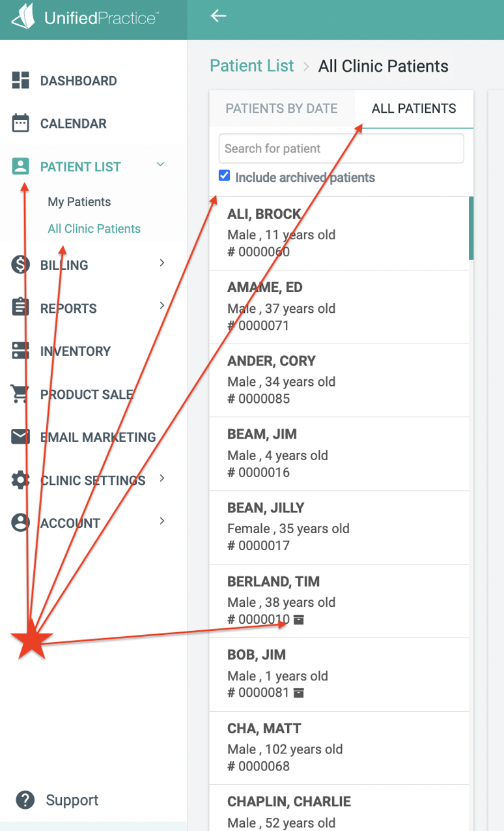
Task: Click the Product Sale cart icon
Action: [x=21, y=394]
